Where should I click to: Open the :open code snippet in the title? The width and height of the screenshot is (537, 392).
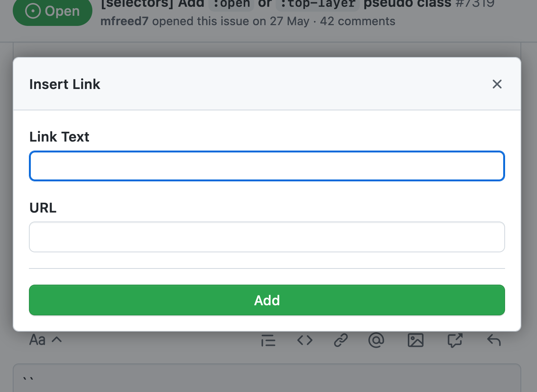(231, 4)
